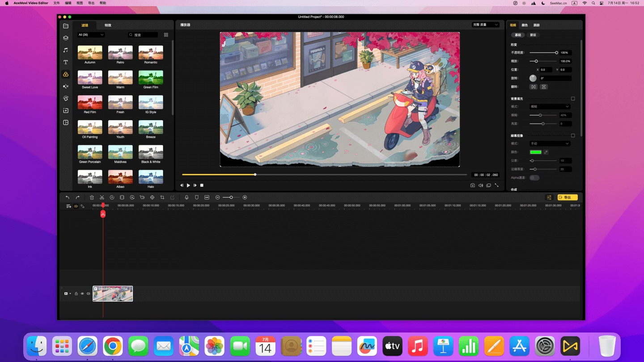Viewport: 644px width, 362px height.
Task: Open the text tool in the sidebar
Action: [x=66, y=62]
